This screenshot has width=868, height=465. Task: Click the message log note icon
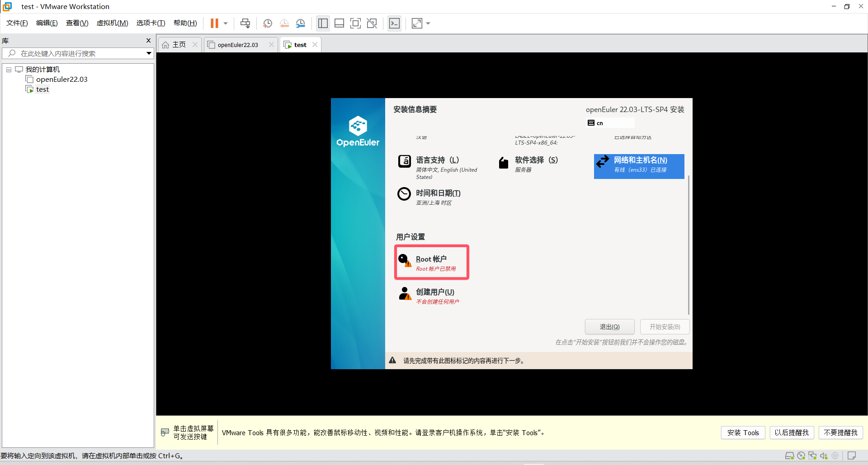[852, 456]
